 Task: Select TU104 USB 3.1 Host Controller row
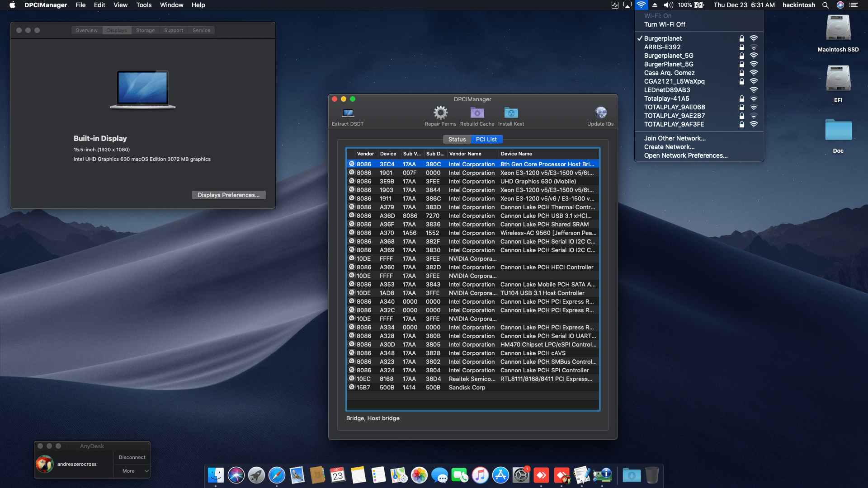click(x=473, y=293)
